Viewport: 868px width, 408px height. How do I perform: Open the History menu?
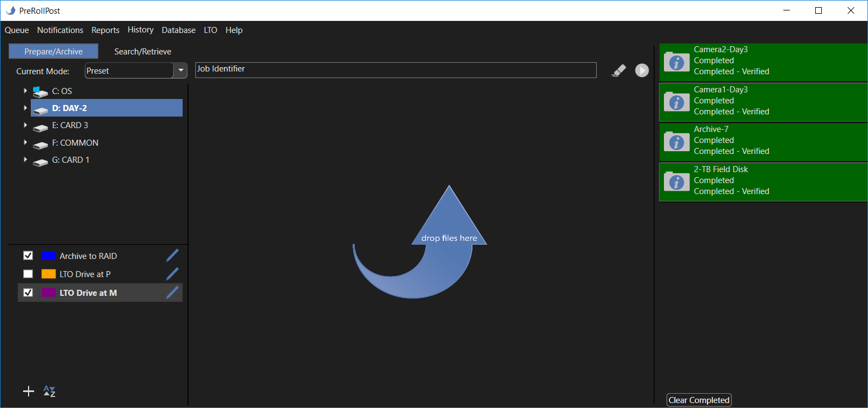click(140, 30)
